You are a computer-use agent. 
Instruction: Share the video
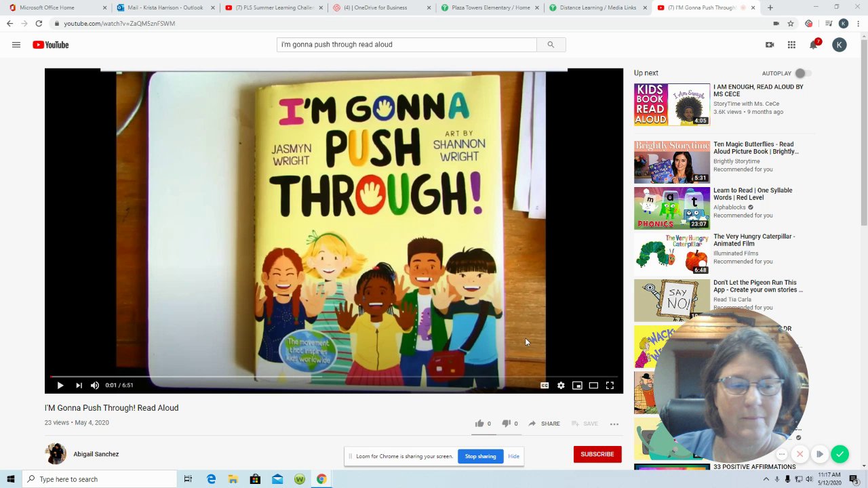point(544,424)
